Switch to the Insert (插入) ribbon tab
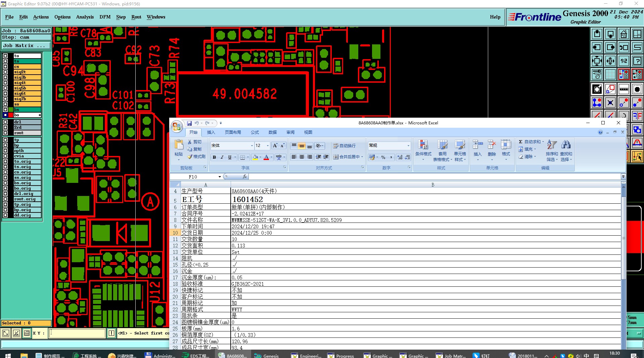 pos(211,132)
